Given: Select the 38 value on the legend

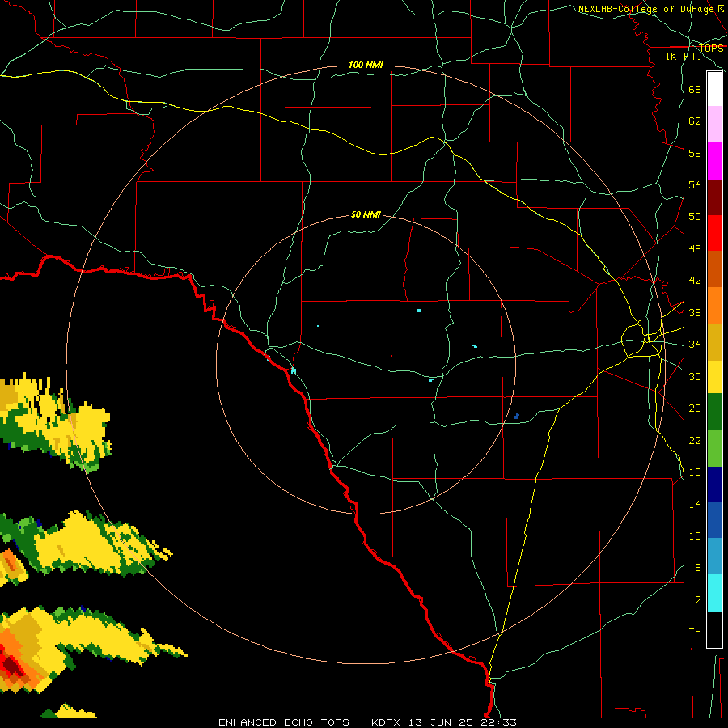Looking at the screenshot, I should (x=695, y=312).
